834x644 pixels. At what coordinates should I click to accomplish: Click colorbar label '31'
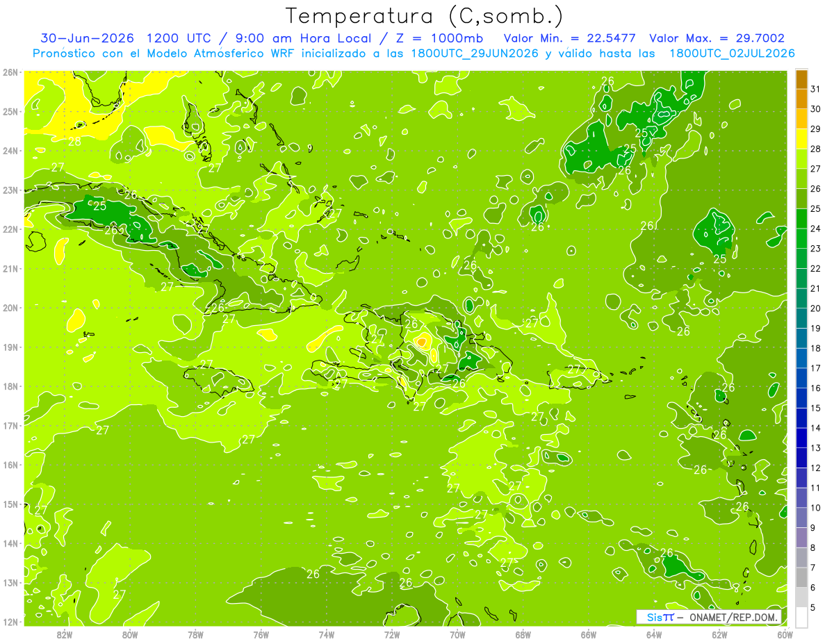(x=816, y=89)
